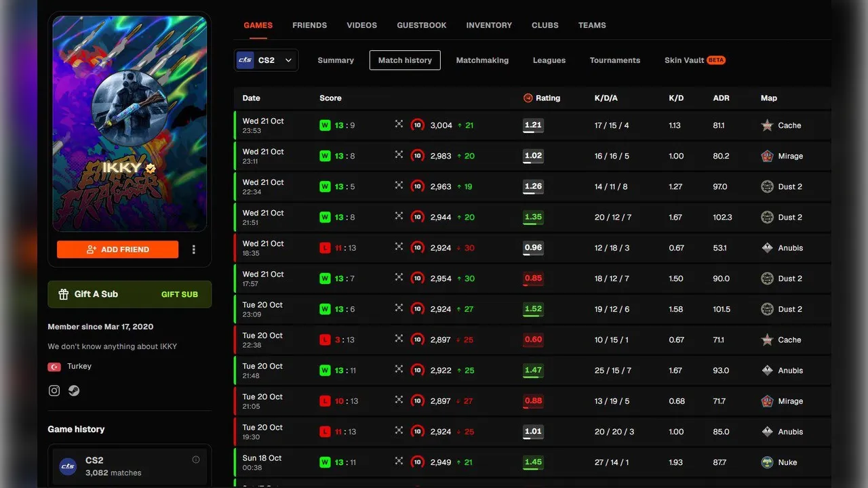868x488 pixels.
Task: Click the Mirage map icon in the 23:11 match row
Action: (x=767, y=156)
